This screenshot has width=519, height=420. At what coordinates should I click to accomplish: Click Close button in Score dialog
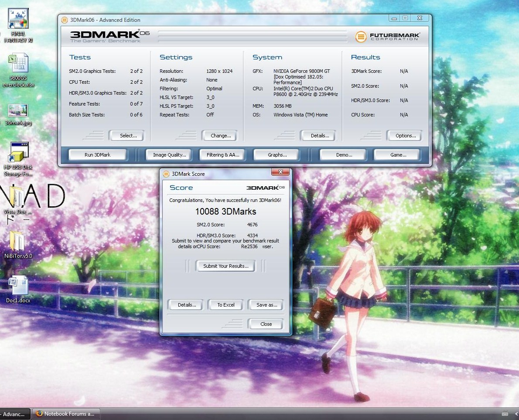[x=266, y=324]
